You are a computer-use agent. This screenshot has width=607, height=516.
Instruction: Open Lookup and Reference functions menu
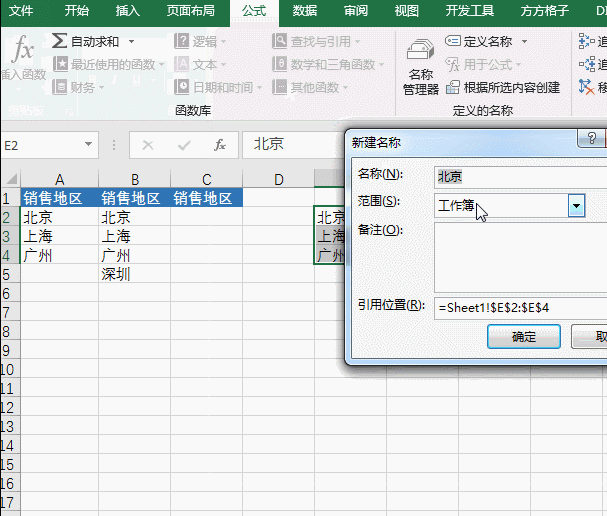pos(316,41)
